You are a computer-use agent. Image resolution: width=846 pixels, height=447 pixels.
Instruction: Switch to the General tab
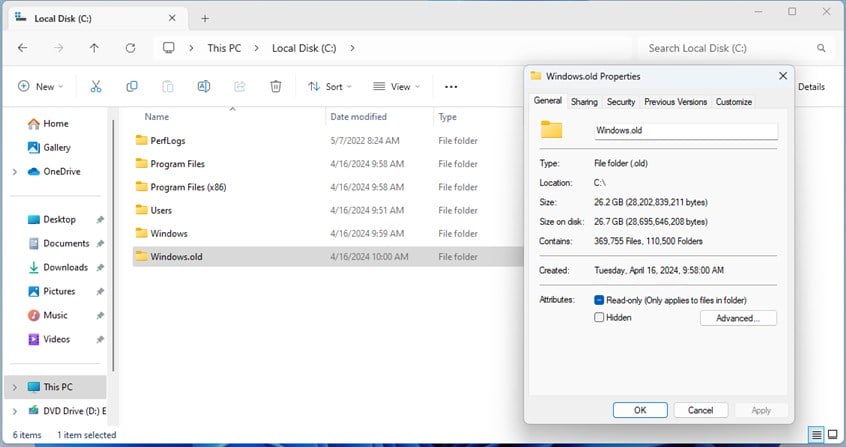coord(548,101)
